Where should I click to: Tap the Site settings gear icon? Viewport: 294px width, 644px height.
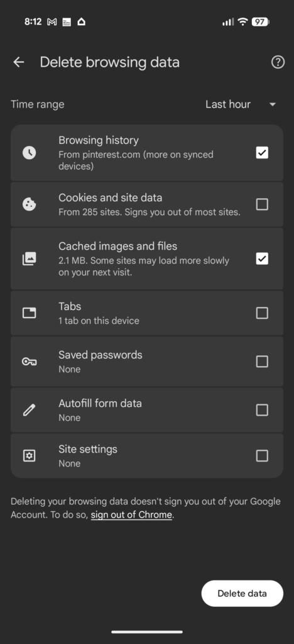click(29, 456)
